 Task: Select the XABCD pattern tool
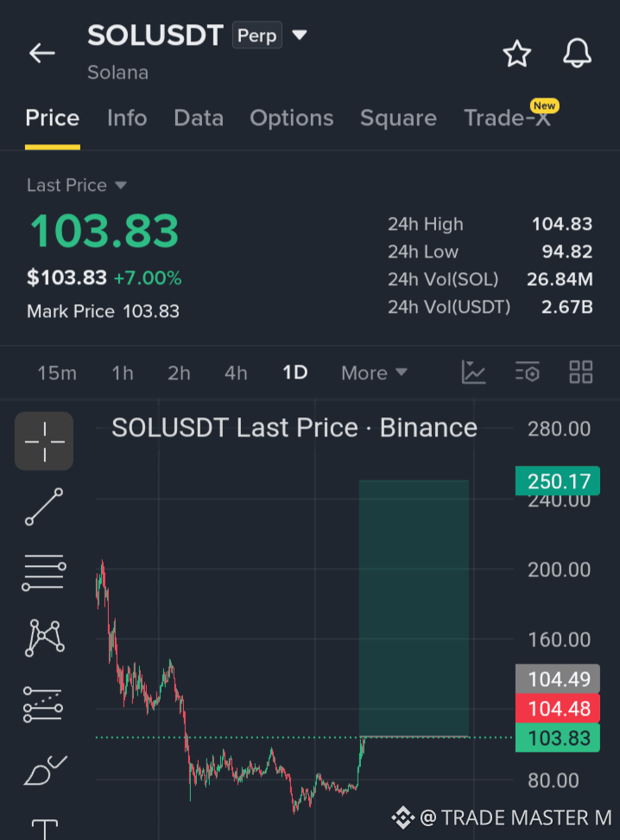click(x=44, y=638)
